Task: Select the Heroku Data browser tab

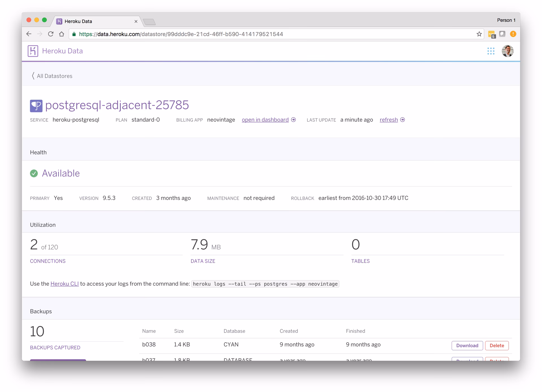Action: pos(96,21)
